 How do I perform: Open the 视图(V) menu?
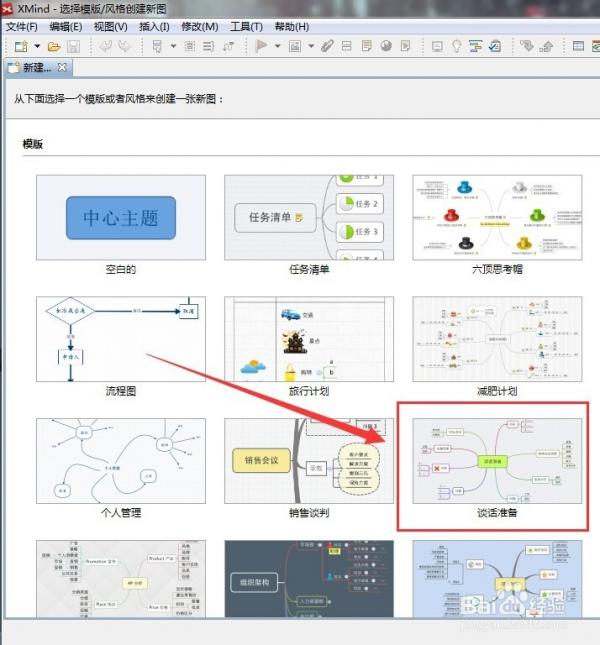(111, 27)
